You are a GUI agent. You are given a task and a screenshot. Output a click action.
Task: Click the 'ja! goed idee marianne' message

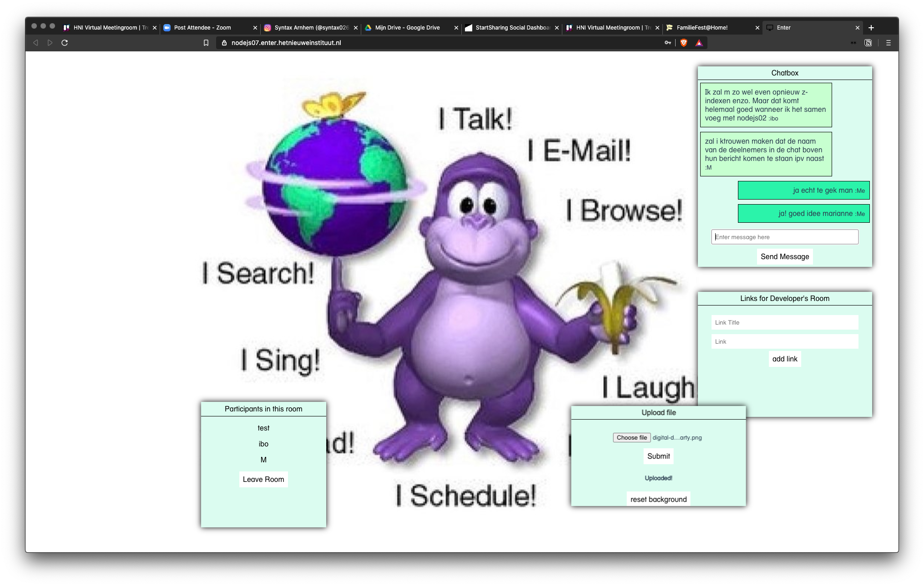[803, 213]
